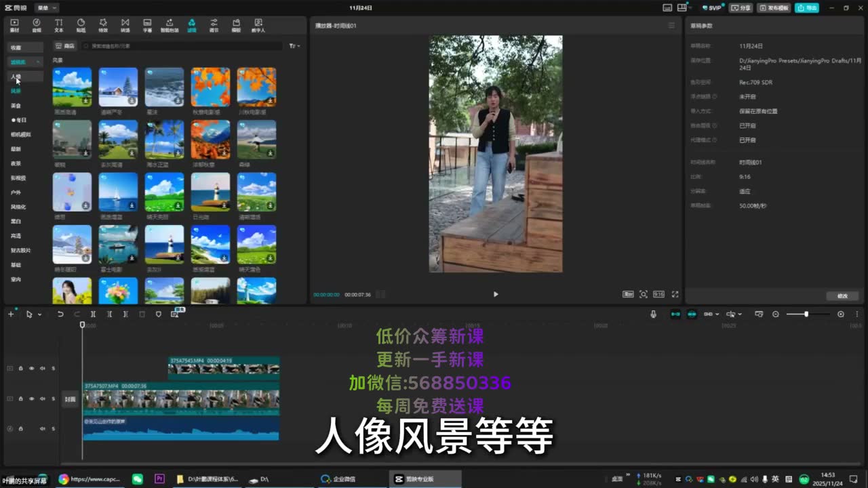Click the 分享 share button
The width and height of the screenshot is (868, 488).
[741, 7]
